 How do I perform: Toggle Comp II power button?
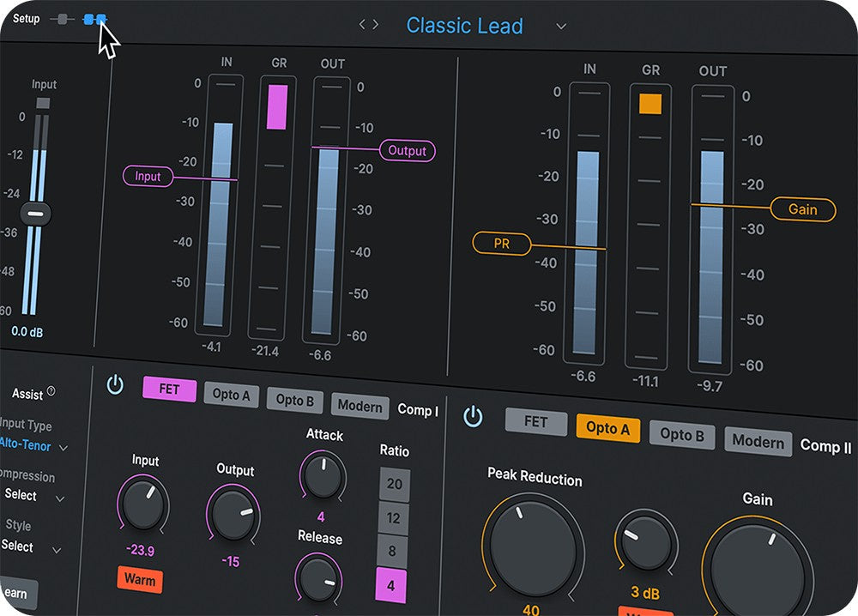(473, 417)
